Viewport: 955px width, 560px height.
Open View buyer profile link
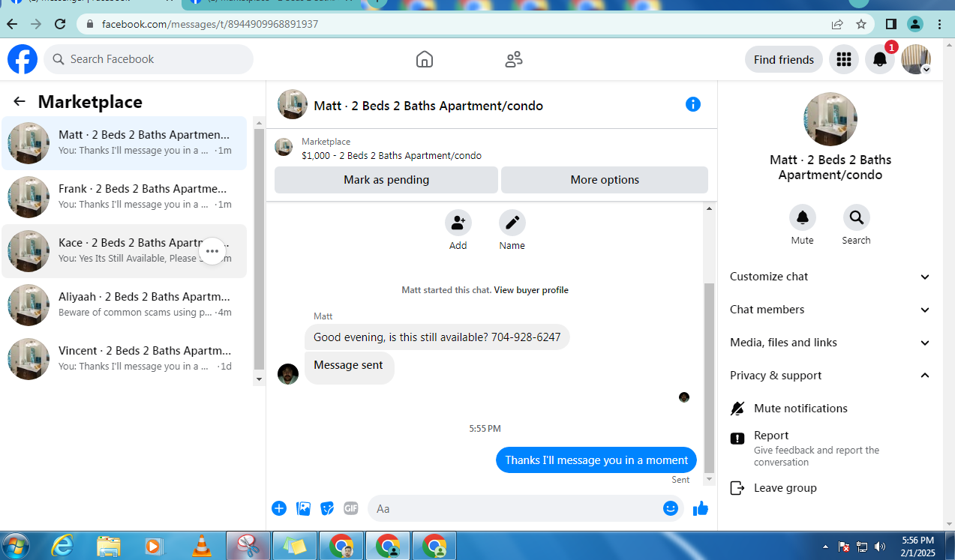click(531, 290)
